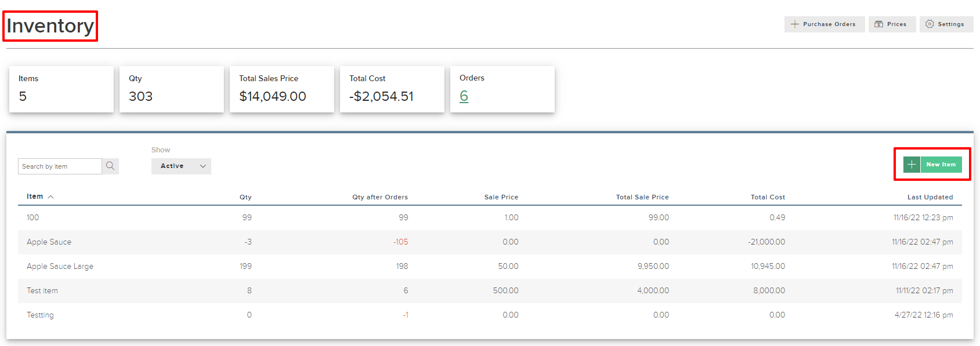The width and height of the screenshot is (980, 346).
Task: Open the Active show filter dropdown
Action: click(181, 166)
